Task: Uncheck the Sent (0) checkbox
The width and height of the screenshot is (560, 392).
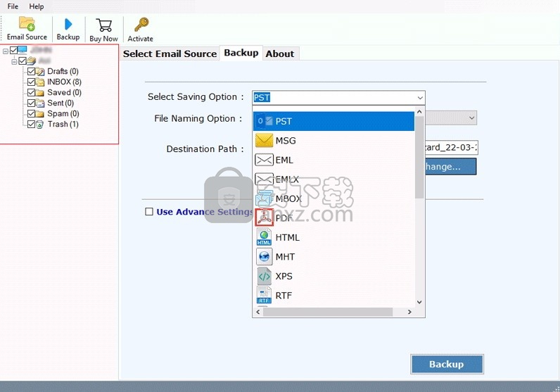Action: [x=31, y=103]
